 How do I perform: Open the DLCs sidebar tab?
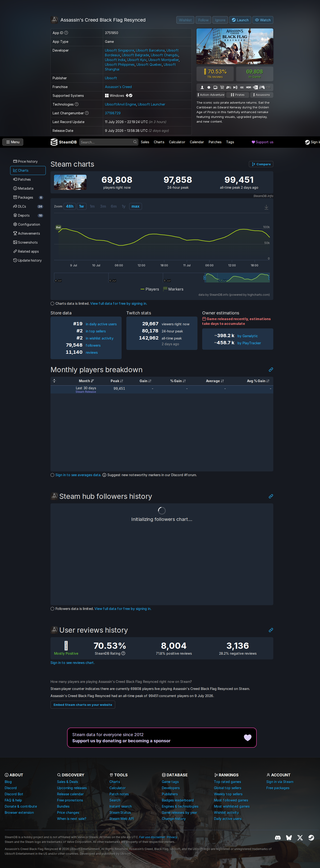pyautogui.click(x=28, y=206)
